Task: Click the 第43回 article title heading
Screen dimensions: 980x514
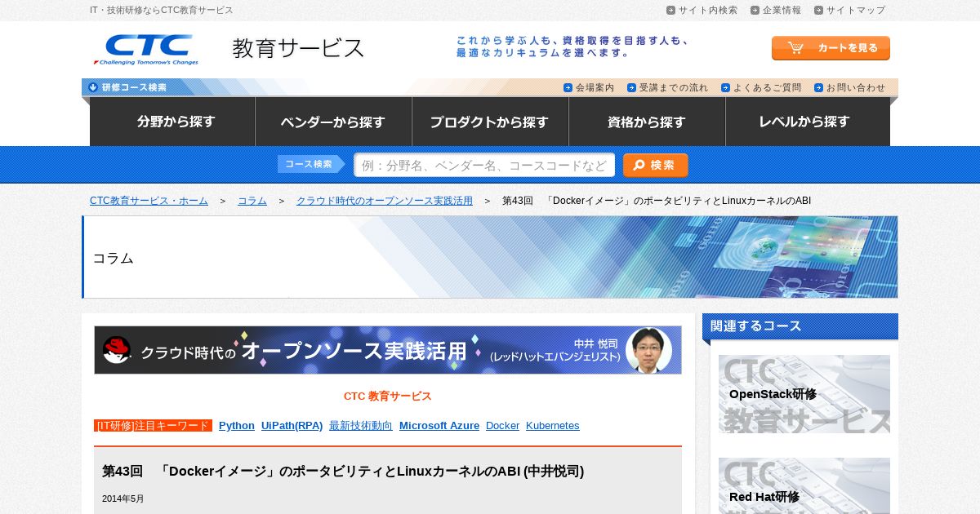Action: click(343, 472)
